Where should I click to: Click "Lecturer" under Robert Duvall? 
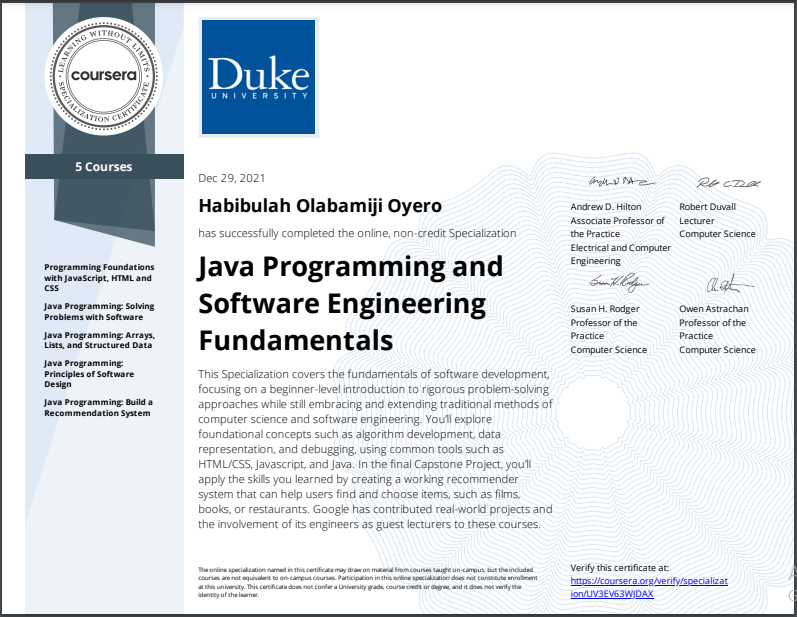(x=697, y=221)
